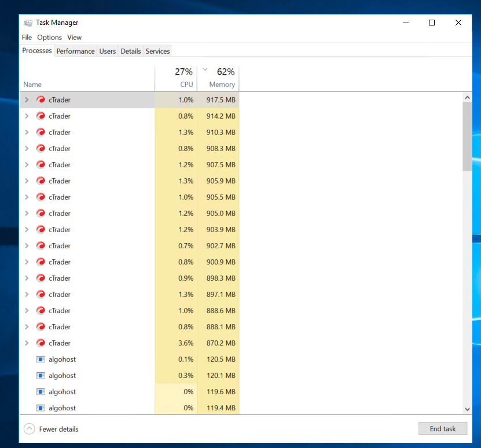Select the 0.7% CPU value cell
The image size is (481, 448).
[x=176, y=246]
